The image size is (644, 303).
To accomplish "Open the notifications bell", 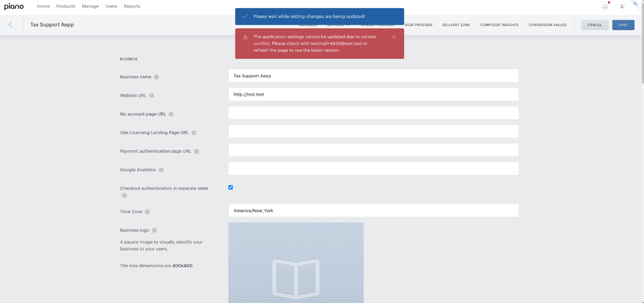I will click(x=605, y=7).
